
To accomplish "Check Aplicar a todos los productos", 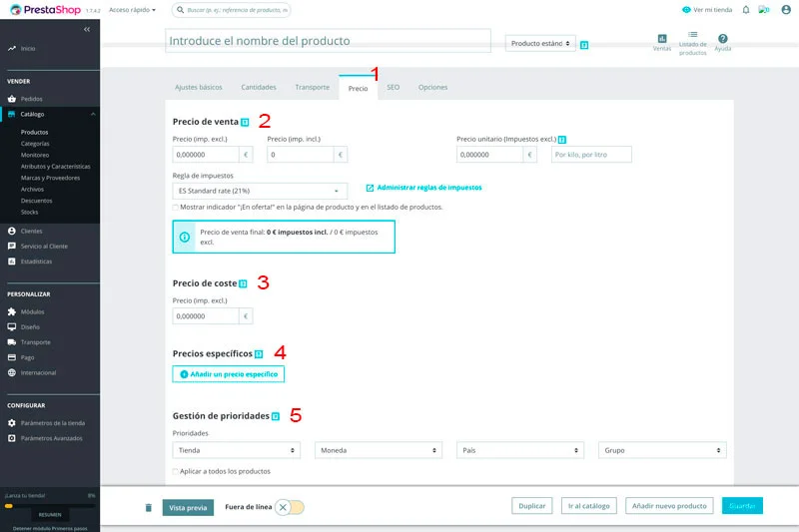I will click(176, 471).
